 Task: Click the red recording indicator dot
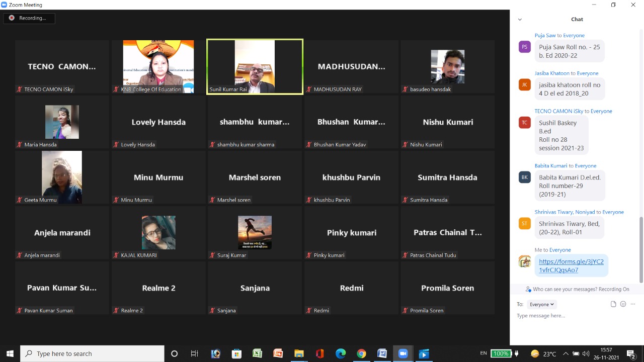pos(12,18)
